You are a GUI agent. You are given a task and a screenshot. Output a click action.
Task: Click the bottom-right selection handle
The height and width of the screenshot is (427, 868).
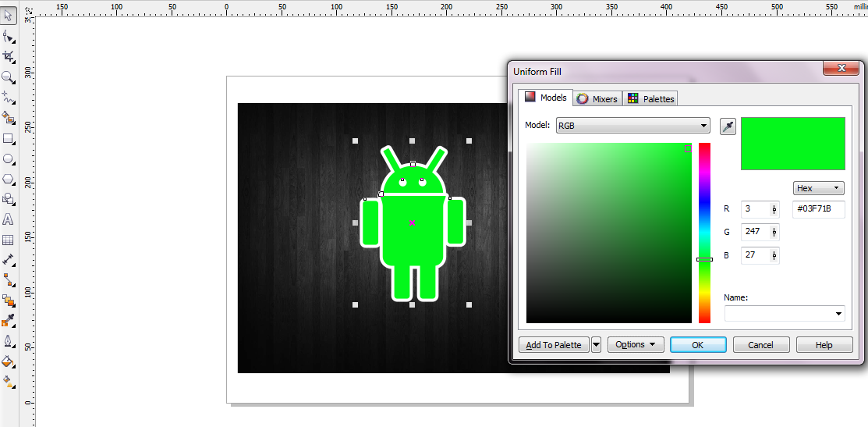pyautogui.click(x=469, y=304)
